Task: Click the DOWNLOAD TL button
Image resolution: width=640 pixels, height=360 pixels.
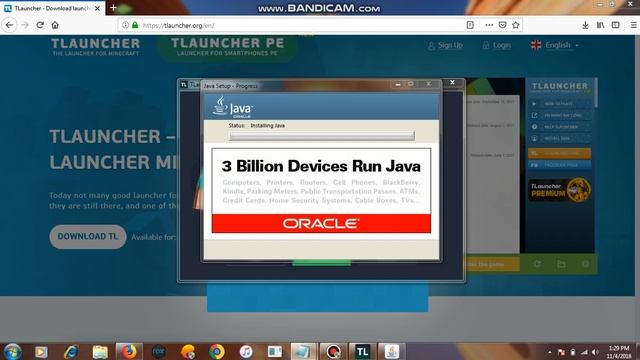Action: pyautogui.click(x=88, y=236)
